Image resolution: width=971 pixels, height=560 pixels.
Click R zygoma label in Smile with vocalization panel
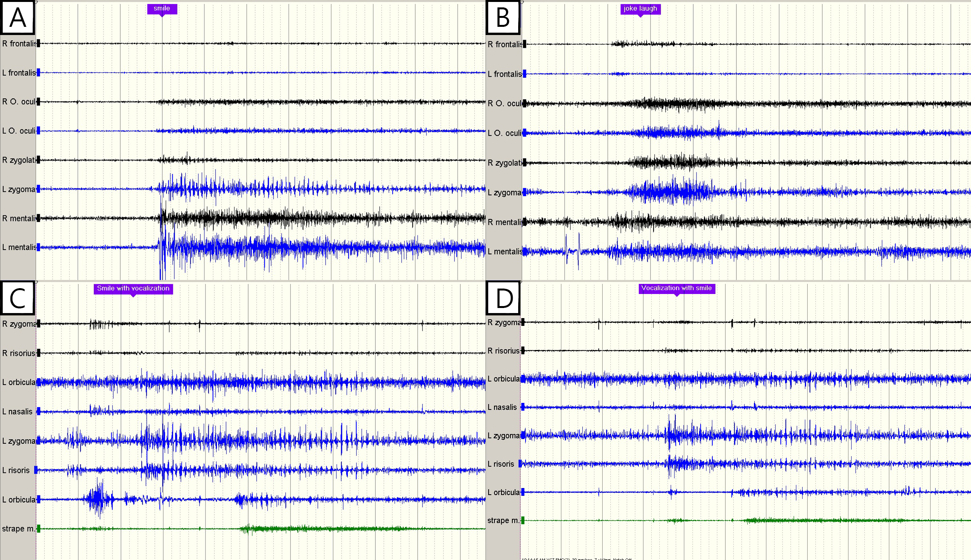point(19,324)
